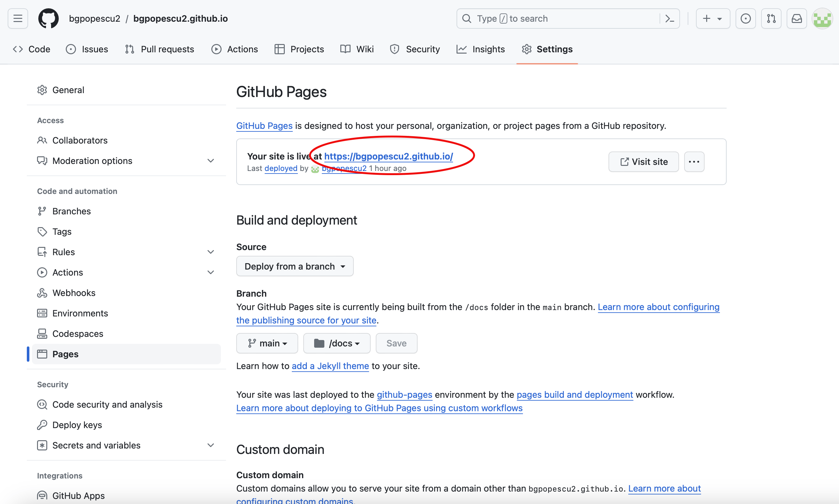
Task: Expand Secrets and variables section
Action: pyautogui.click(x=211, y=445)
